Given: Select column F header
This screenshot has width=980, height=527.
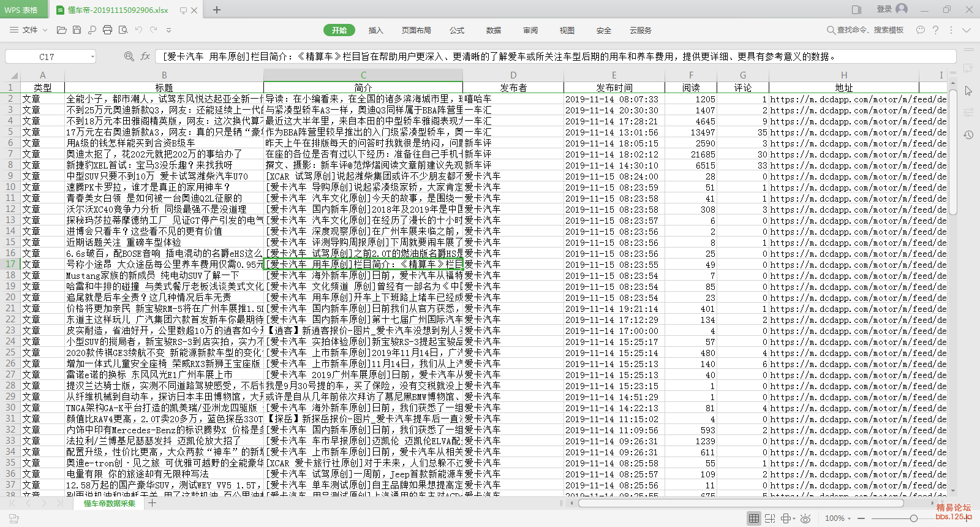Looking at the screenshot, I should [x=691, y=75].
